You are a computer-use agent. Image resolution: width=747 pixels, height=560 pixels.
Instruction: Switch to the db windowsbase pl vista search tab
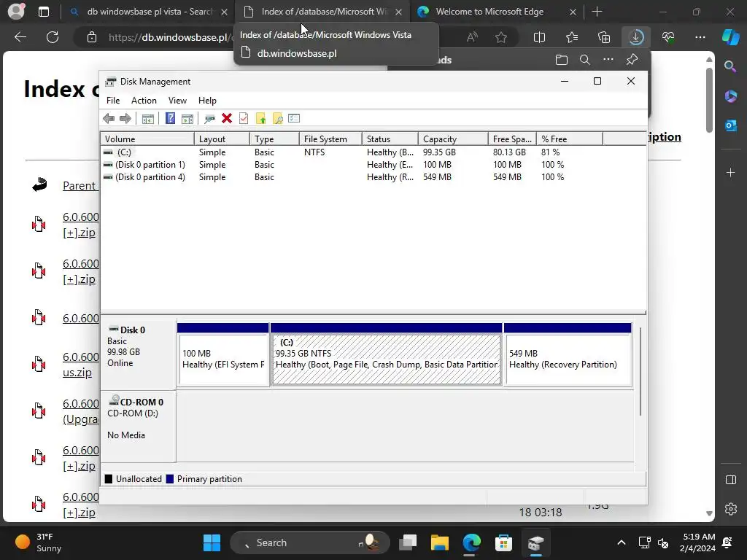(149, 12)
